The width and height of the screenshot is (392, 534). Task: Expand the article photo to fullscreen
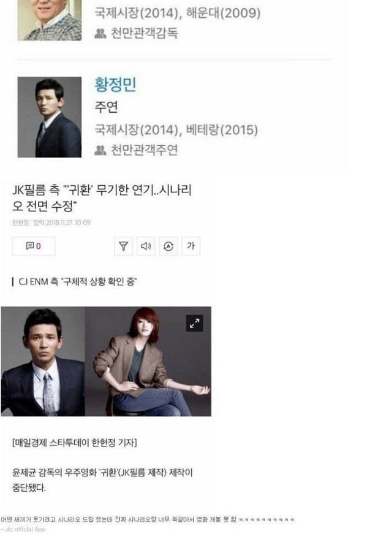point(195,323)
